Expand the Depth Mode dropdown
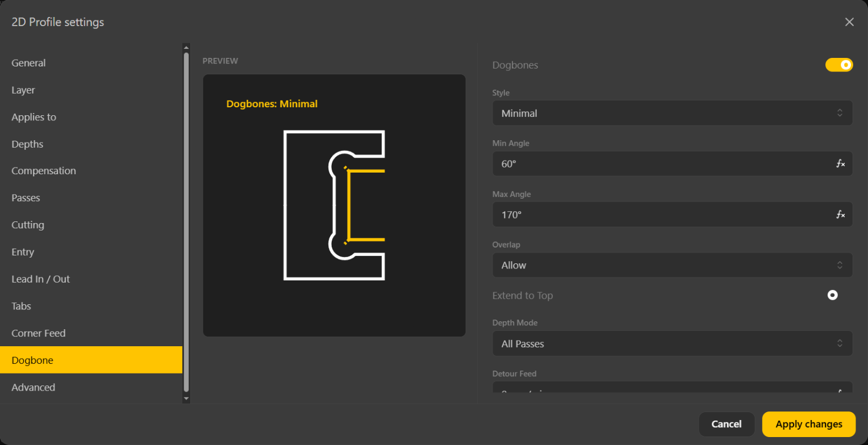The width and height of the screenshot is (868, 445). click(x=672, y=343)
